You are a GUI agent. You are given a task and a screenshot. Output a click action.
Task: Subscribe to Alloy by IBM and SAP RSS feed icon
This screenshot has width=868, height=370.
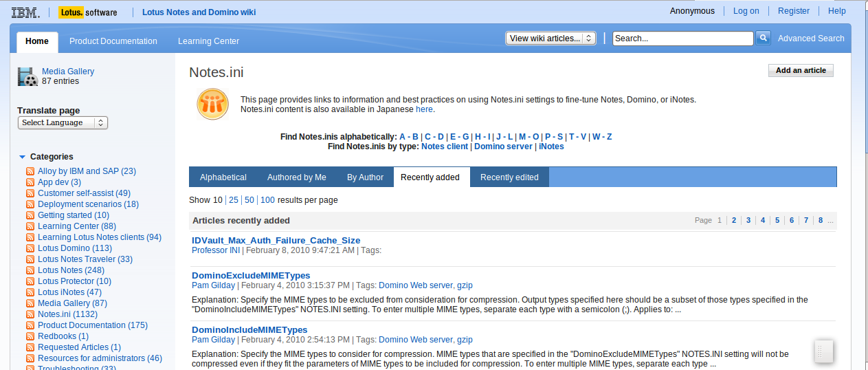click(30, 171)
